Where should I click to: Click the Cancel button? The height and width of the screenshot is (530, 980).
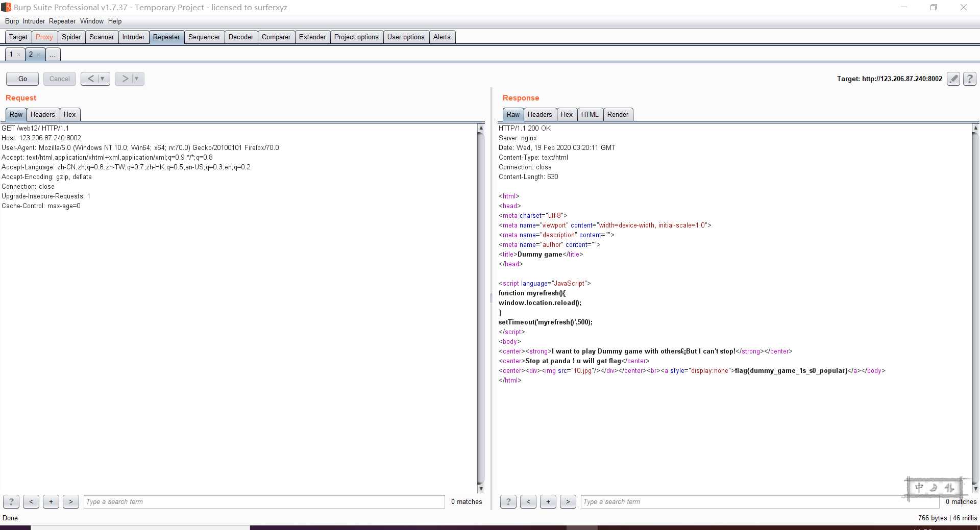(60, 79)
